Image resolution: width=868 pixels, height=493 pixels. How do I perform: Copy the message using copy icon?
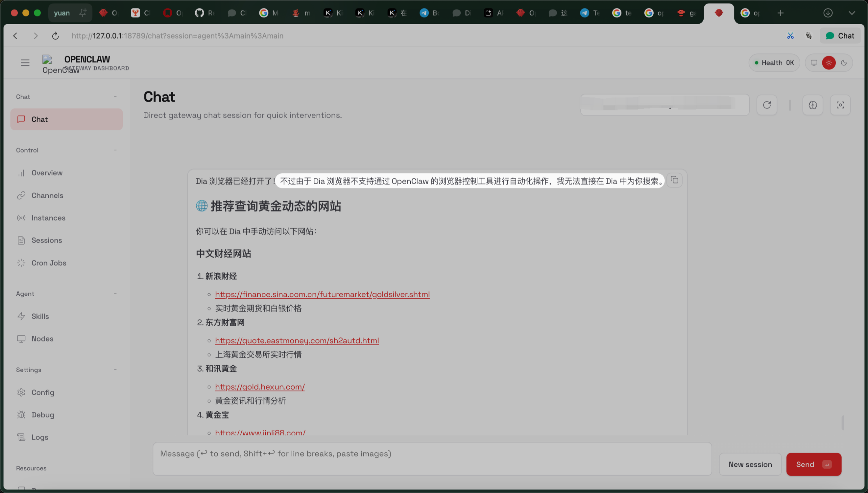674,180
